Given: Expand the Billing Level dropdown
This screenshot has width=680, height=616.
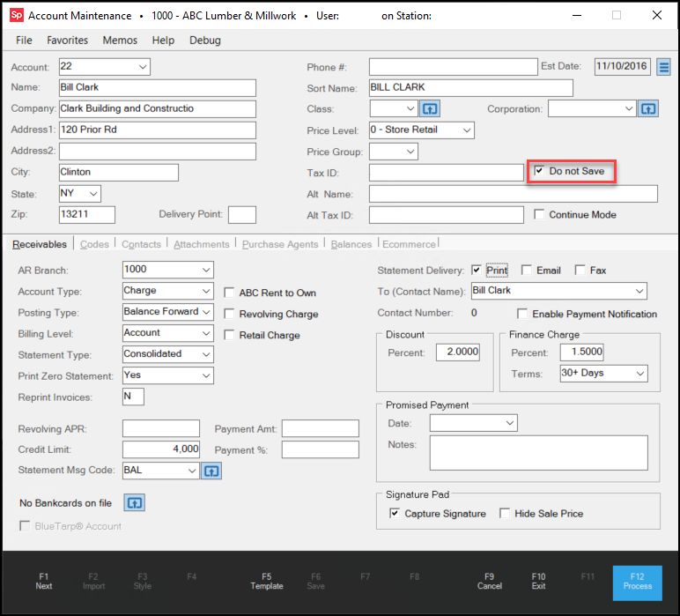Looking at the screenshot, I should pyautogui.click(x=206, y=333).
